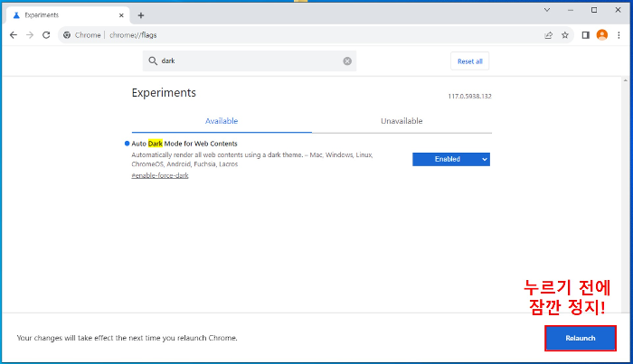Image resolution: width=633 pixels, height=364 pixels.
Task: Minimize the Chrome window
Action: (x=571, y=10)
